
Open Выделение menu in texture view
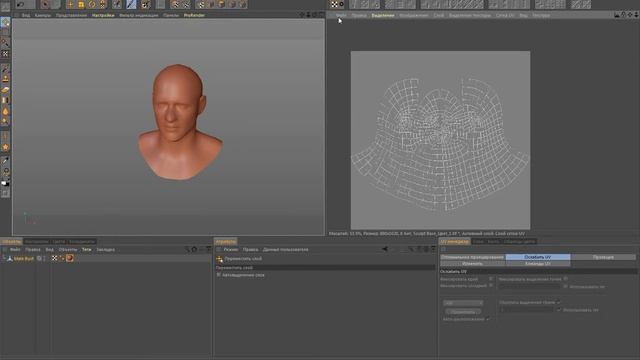pos(383,15)
